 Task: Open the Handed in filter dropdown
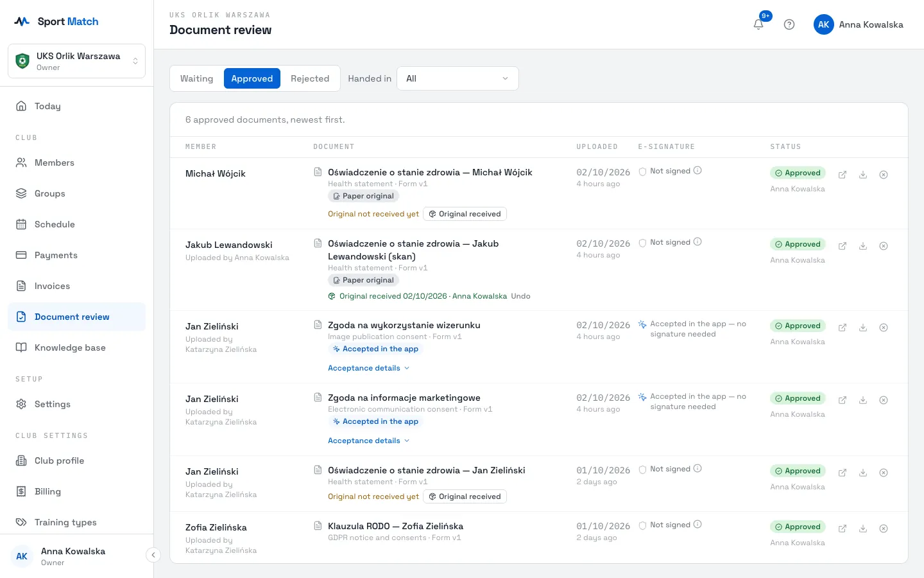[458, 78]
